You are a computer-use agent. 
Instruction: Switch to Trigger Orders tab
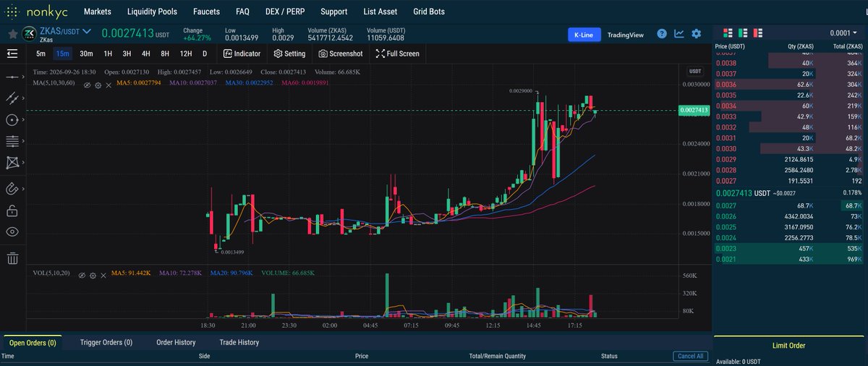[x=106, y=342]
